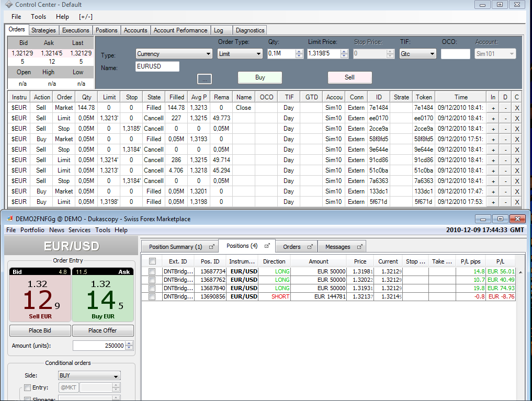Screen dimensions: 532x401
Task: Check the box for position 13687734
Action: (152, 271)
